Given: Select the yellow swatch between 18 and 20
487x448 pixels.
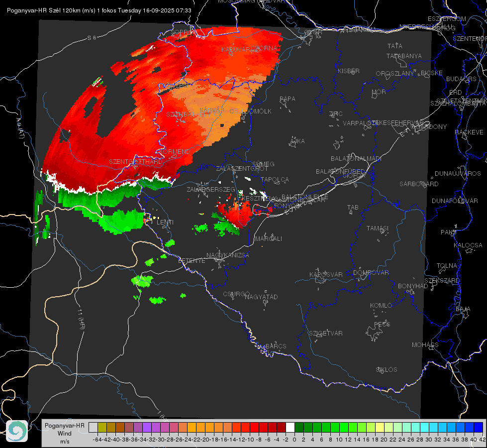Looking at the screenshot, I should [380, 427].
